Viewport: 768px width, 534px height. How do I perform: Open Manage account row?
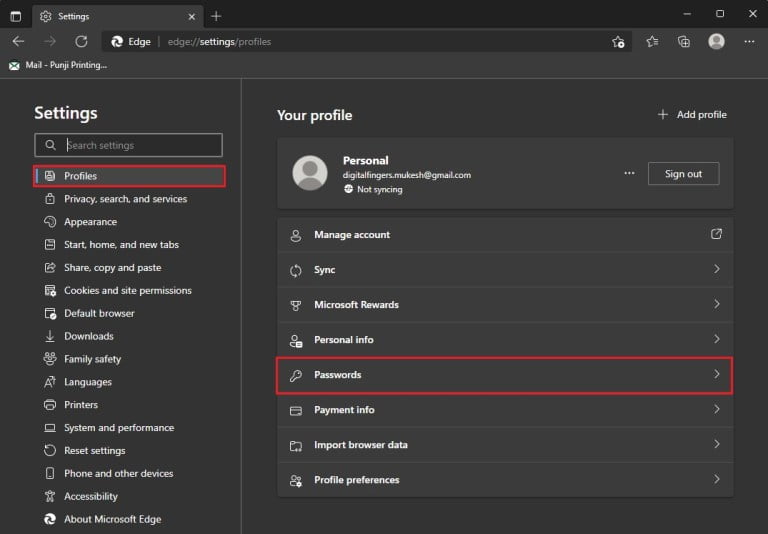coord(505,235)
